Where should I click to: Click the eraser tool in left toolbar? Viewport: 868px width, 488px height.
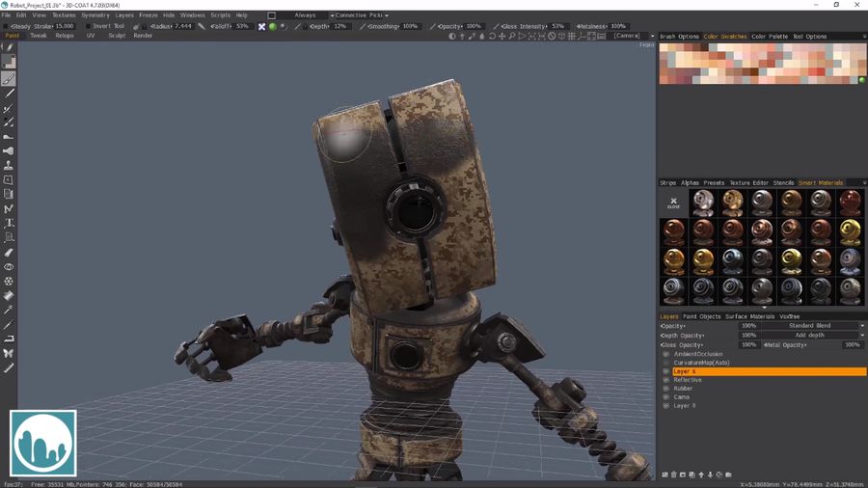9,253
